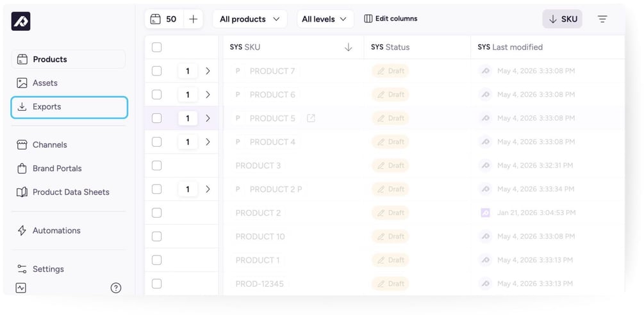The height and width of the screenshot is (315, 644).
Task: Check the PRODUCT 3 row checkbox
Action: (156, 166)
